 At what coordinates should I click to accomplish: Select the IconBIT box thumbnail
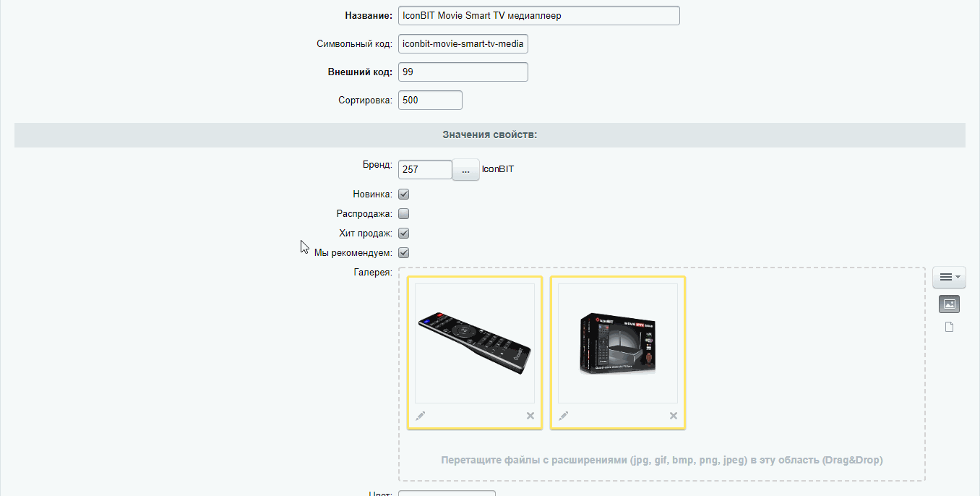[x=618, y=343]
